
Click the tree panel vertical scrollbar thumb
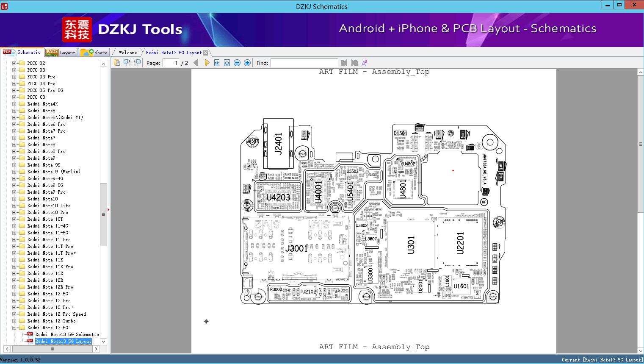tap(103, 214)
